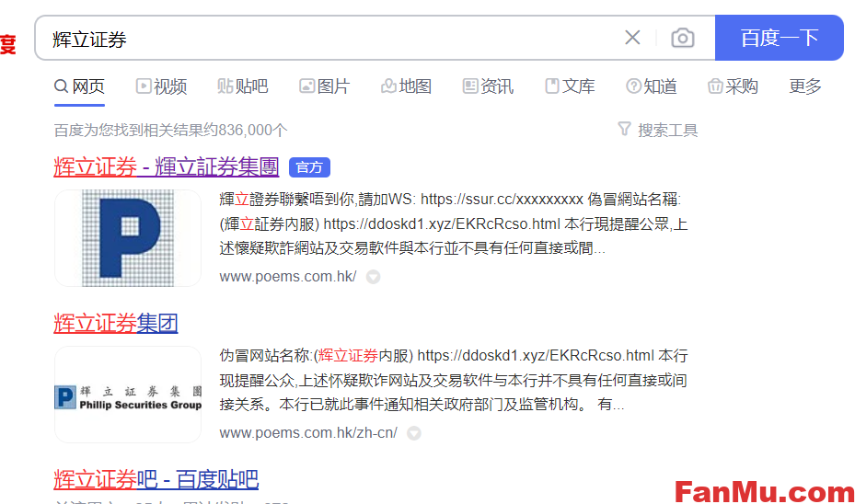Open the 辉立证券 - 輝立証券集團 result link
The width and height of the screenshot is (855, 504).
tap(167, 166)
